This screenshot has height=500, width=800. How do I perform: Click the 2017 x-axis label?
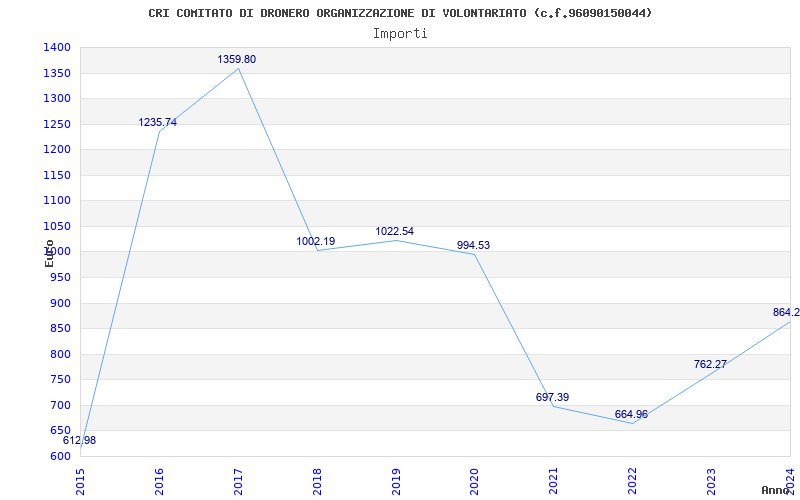click(238, 481)
